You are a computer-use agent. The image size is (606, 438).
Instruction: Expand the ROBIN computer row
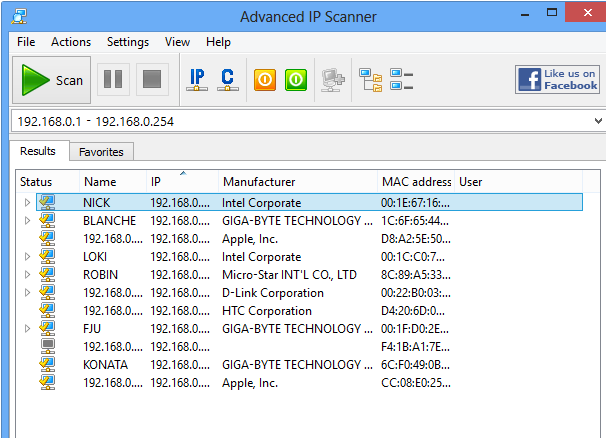click(27, 275)
